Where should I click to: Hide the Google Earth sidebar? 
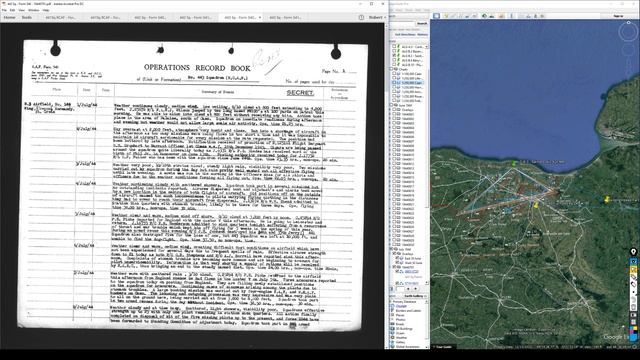click(436, 16)
